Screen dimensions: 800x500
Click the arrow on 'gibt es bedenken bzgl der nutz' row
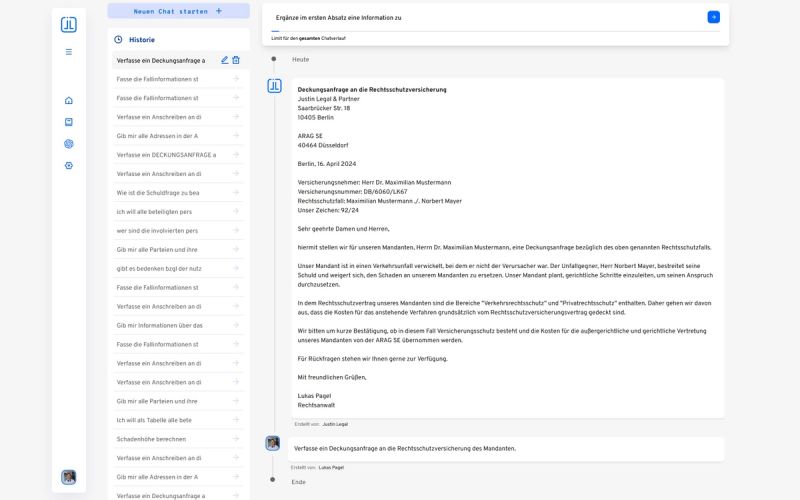[236, 268]
